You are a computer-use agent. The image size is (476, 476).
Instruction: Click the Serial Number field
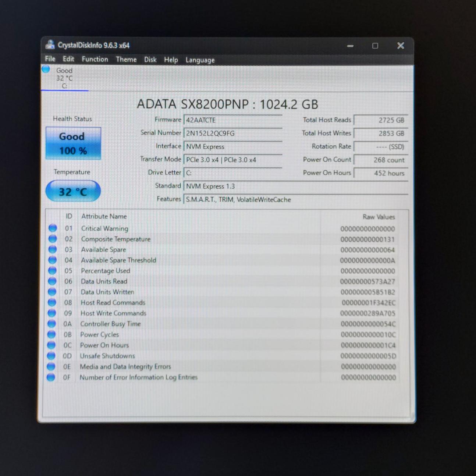(x=232, y=133)
